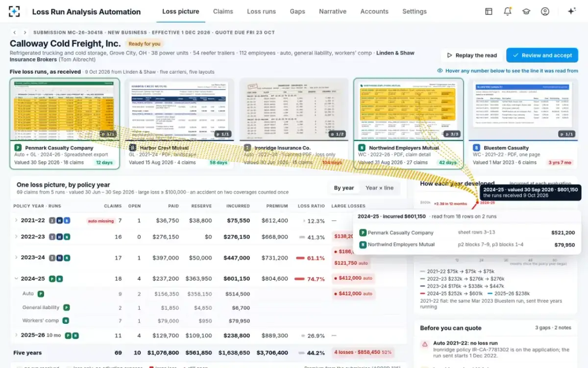This screenshot has height=368, width=588.
Task: Expand the 2022–23 policy year row
Action: 16,237
